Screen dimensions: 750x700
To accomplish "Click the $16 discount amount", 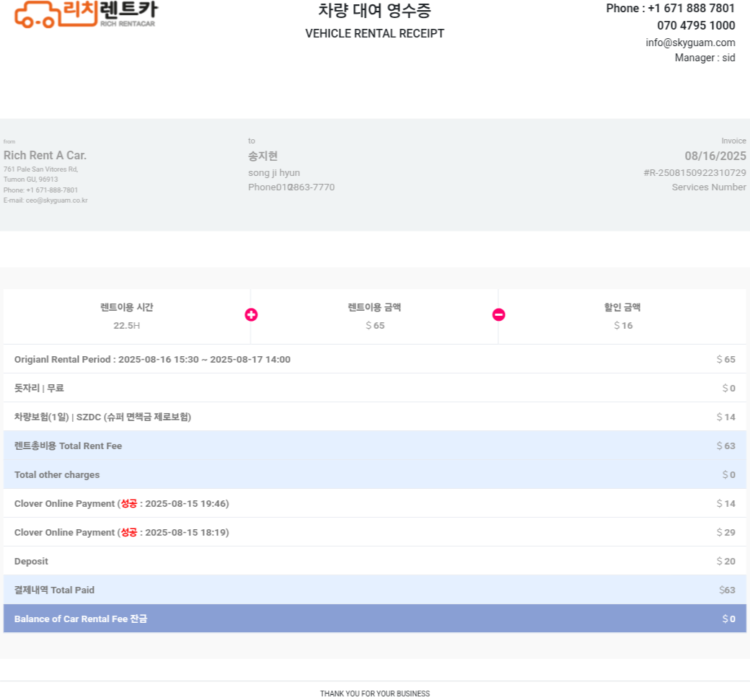I will click(x=622, y=326).
